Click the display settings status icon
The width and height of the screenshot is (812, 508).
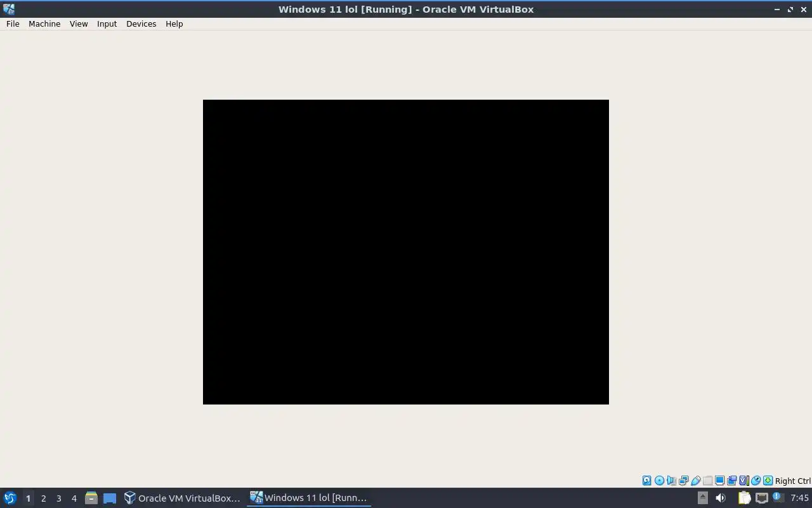(719, 481)
